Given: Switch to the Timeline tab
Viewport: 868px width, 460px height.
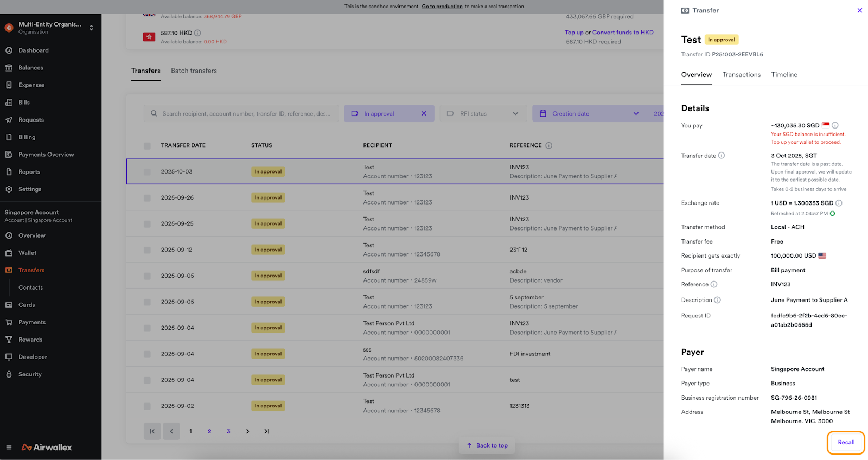Looking at the screenshot, I should click(x=784, y=75).
